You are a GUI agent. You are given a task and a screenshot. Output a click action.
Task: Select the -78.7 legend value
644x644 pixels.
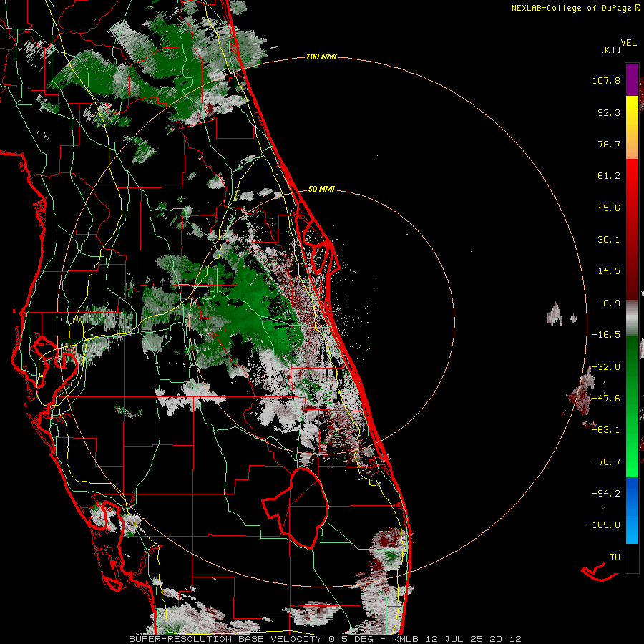[x=606, y=462]
